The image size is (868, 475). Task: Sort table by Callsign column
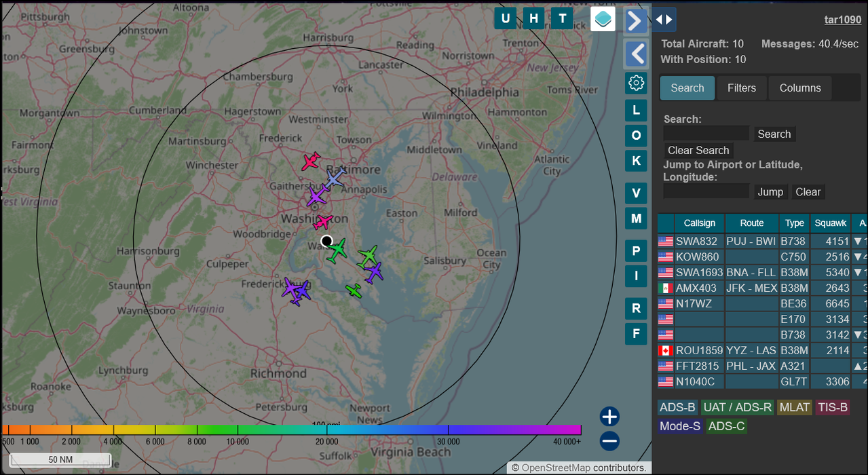[699, 223]
